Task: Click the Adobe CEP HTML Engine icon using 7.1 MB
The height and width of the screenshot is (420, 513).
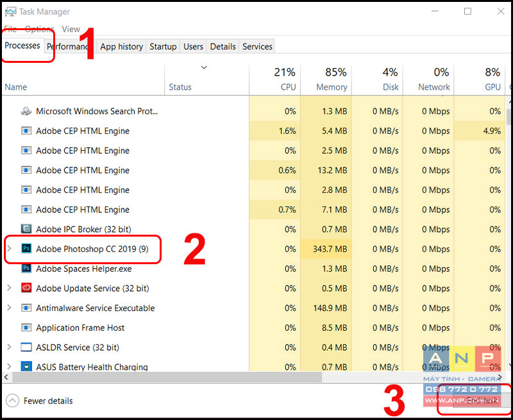Action: [26, 209]
